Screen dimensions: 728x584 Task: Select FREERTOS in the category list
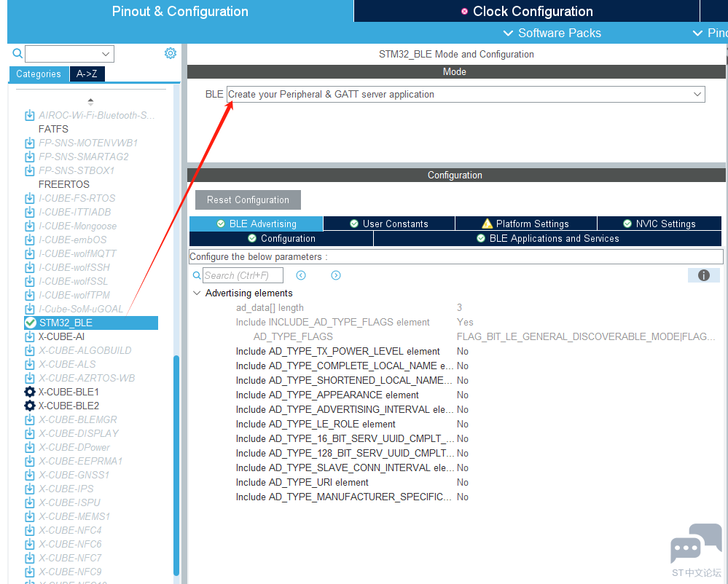click(x=64, y=185)
